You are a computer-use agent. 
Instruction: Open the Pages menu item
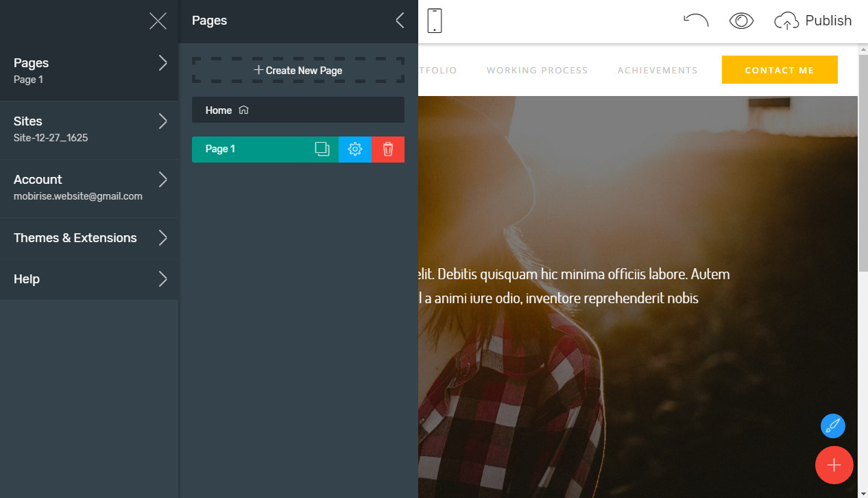89,72
